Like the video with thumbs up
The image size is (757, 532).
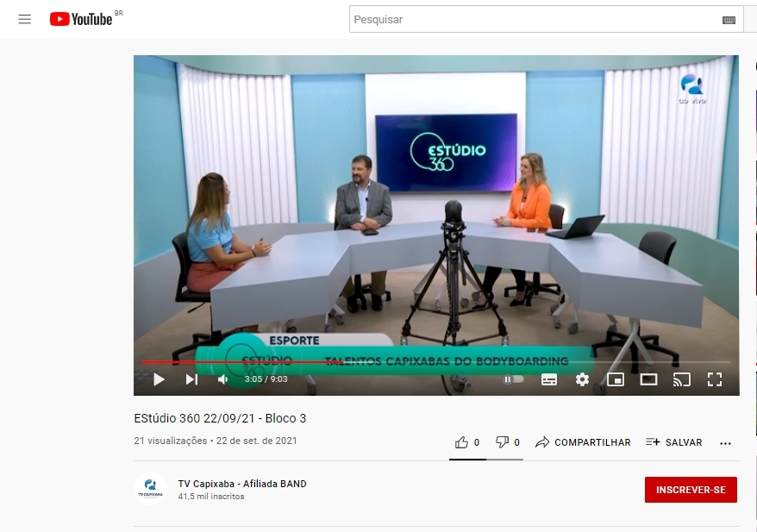point(462,442)
